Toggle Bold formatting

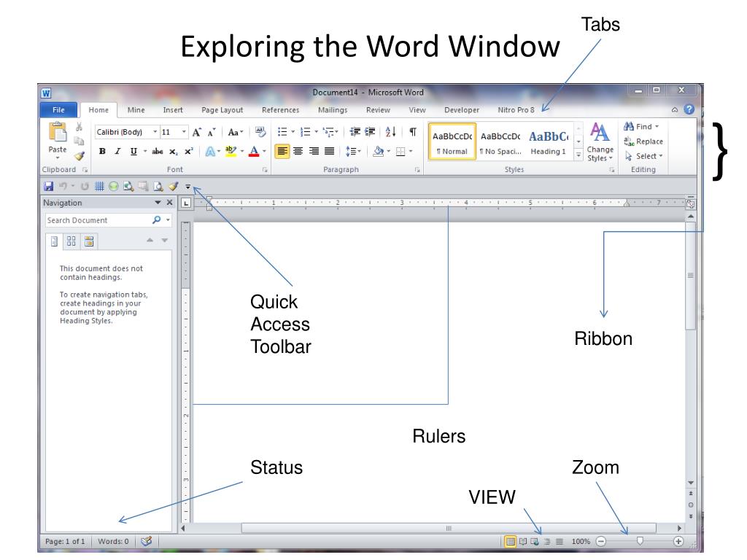coord(102,152)
